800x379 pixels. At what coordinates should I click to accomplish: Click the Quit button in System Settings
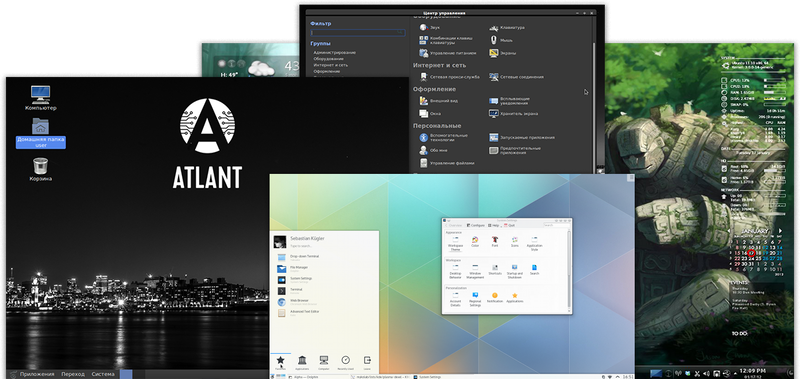click(509, 225)
